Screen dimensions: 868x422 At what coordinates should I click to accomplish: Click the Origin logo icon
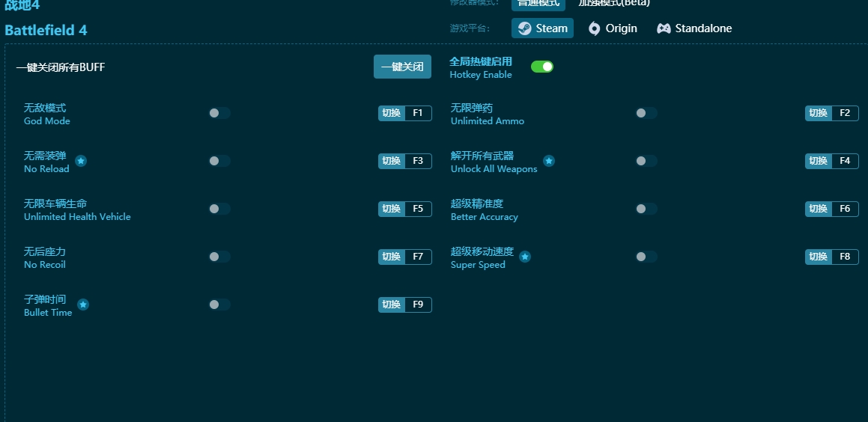click(x=594, y=28)
